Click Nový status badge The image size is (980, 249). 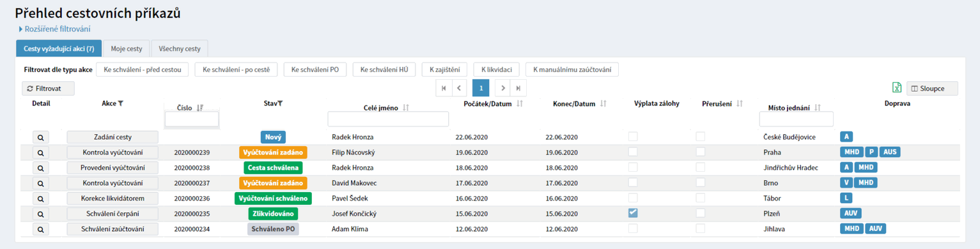coord(273,137)
